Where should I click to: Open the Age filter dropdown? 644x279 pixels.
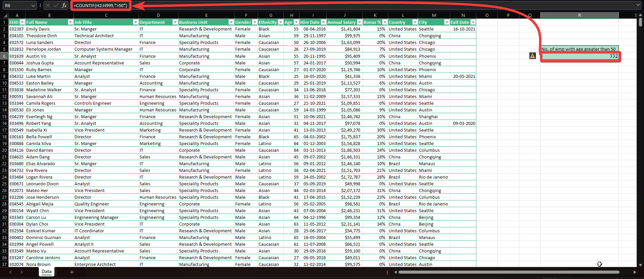(x=296, y=22)
